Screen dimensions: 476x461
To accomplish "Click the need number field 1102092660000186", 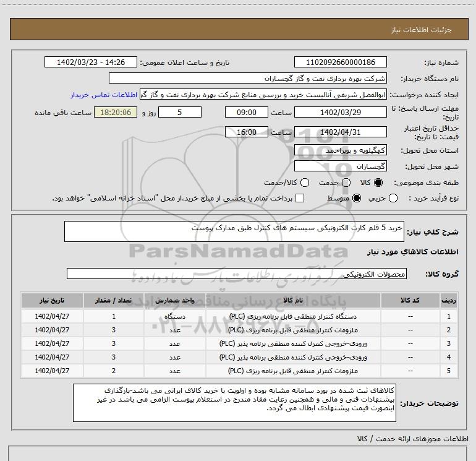I will click(340, 62).
